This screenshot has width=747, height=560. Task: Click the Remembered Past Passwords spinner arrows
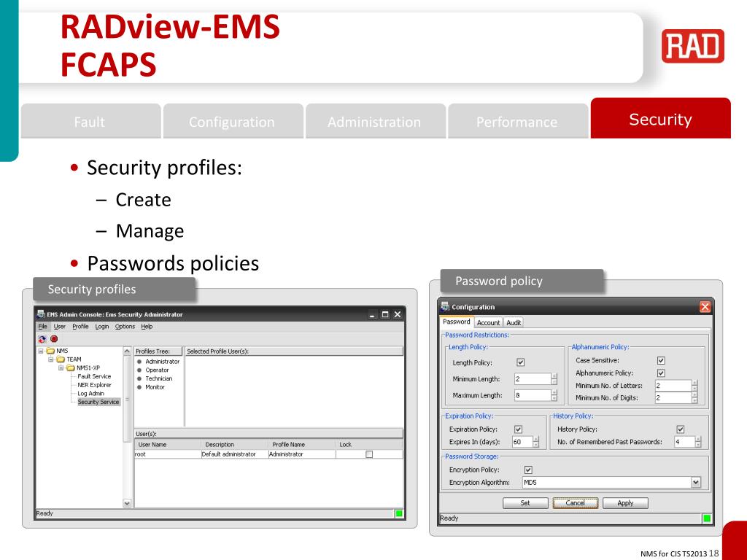click(698, 442)
